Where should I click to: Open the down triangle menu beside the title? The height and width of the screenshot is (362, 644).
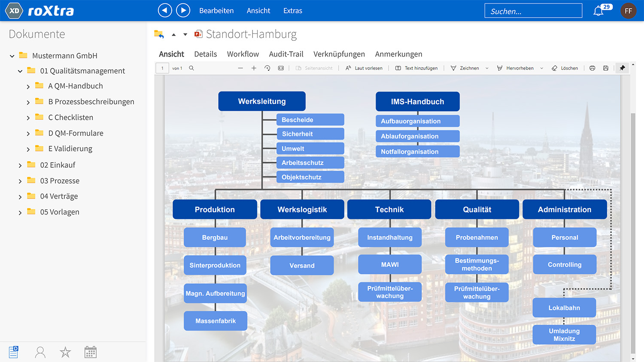(x=185, y=35)
